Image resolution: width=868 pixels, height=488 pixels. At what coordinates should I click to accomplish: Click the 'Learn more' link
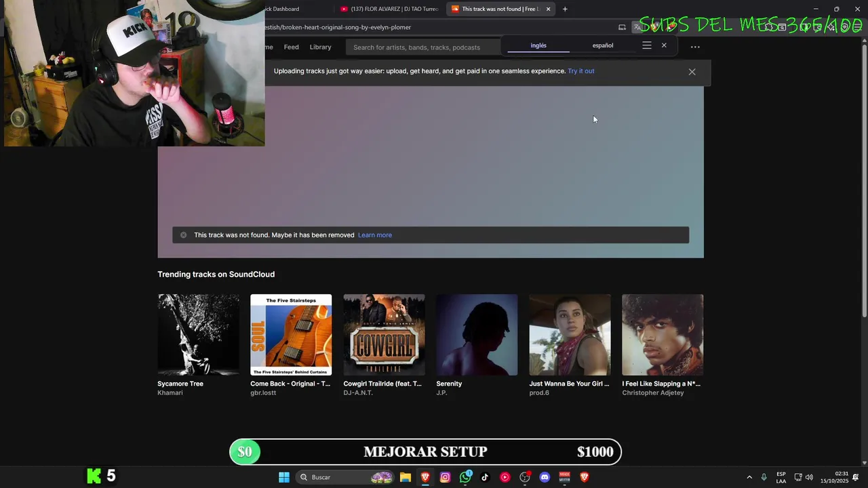click(x=375, y=235)
